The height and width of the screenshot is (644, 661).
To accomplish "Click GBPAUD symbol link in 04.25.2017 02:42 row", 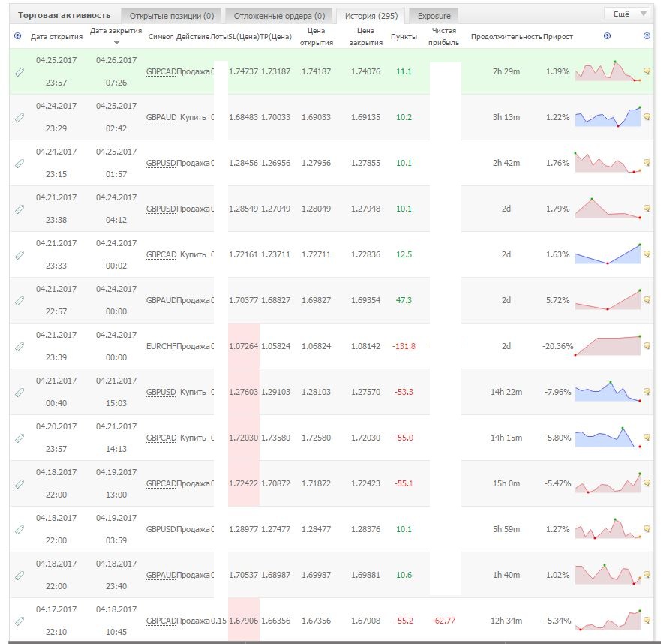I will click(161, 117).
